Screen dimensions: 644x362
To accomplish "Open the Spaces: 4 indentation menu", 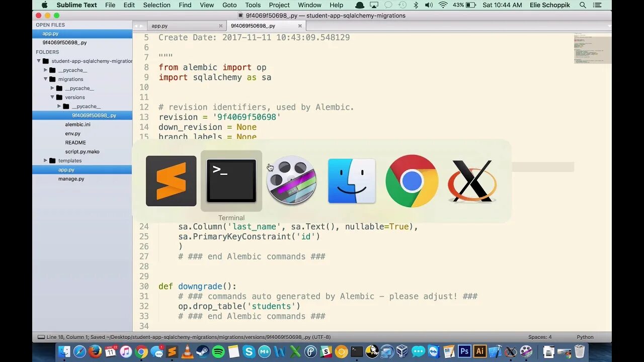I will (540, 337).
